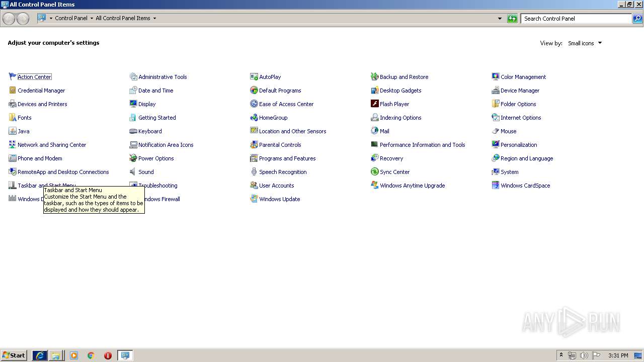The image size is (644, 362).
Task: Click the Start button
Action: coord(14,355)
